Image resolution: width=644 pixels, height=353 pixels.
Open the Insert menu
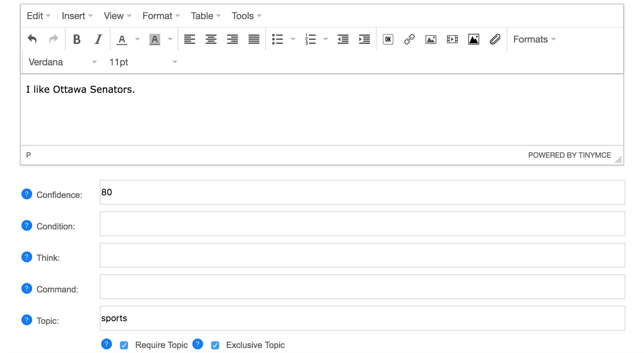pos(77,16)
